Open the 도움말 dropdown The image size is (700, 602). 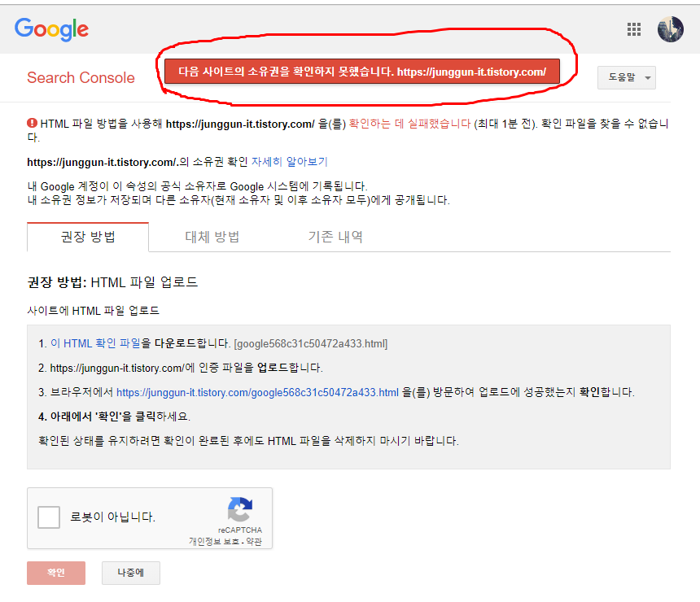(627, 77)
